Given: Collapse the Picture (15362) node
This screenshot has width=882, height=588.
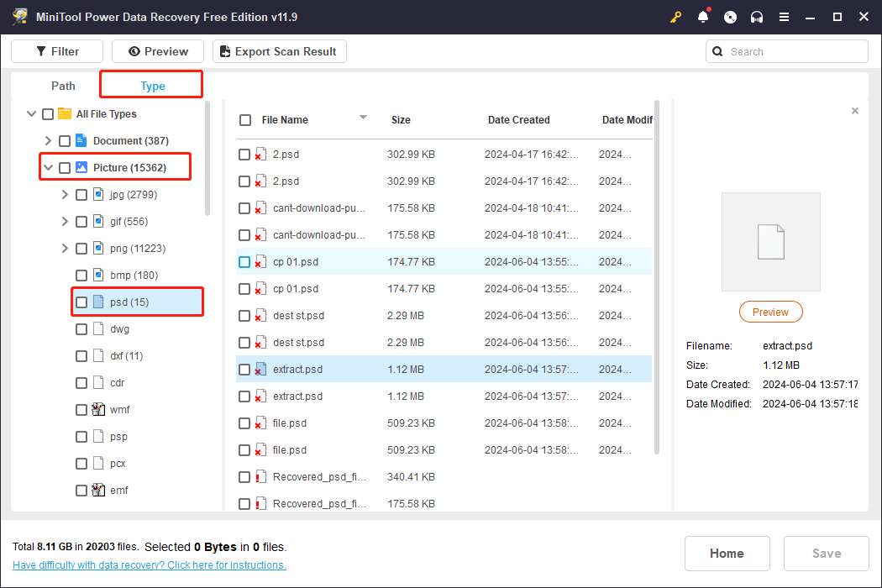Looking at the screenshot, I should click(x=49, y=168).
